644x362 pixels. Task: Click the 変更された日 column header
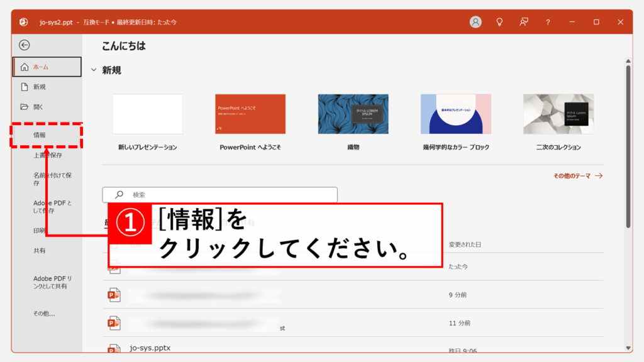pos(465,244)
